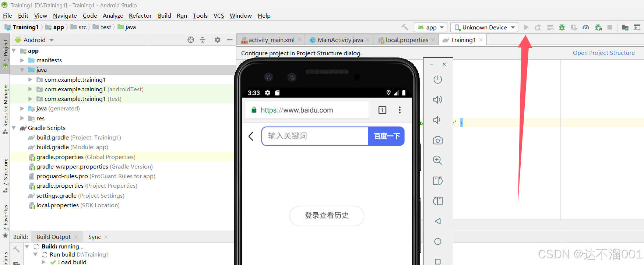Viewport: 644px width, 265px height.
Task: Collapse the Build: running node
Action: point(27,246)
